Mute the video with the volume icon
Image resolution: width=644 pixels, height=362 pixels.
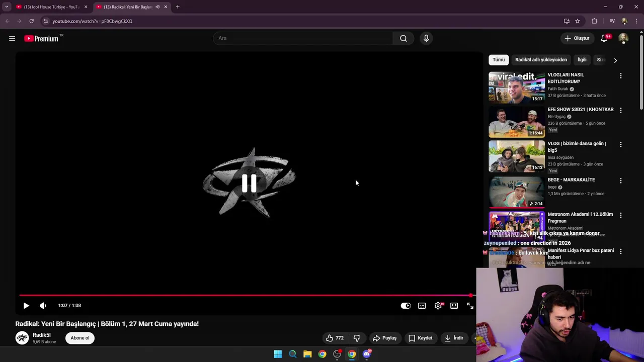(43, 306)
